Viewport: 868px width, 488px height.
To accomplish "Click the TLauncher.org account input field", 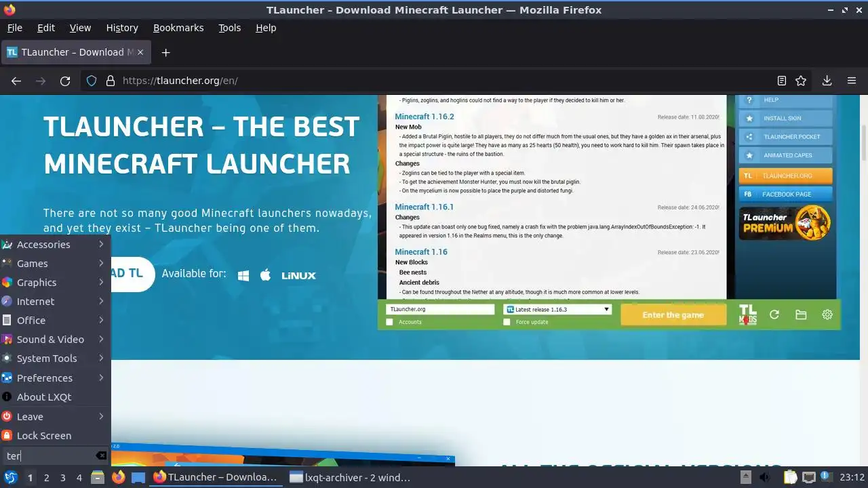I will click(x=440, y=309).
